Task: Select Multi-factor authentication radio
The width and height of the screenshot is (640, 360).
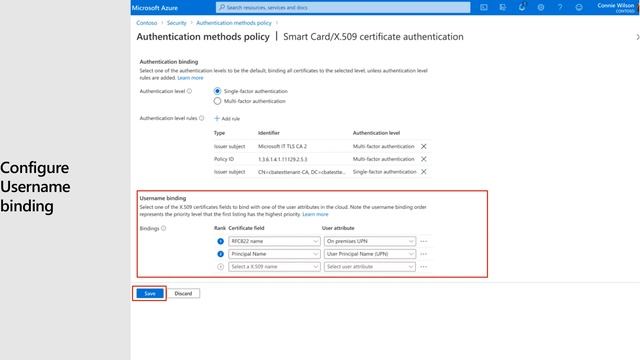Action: pos(217,101)
